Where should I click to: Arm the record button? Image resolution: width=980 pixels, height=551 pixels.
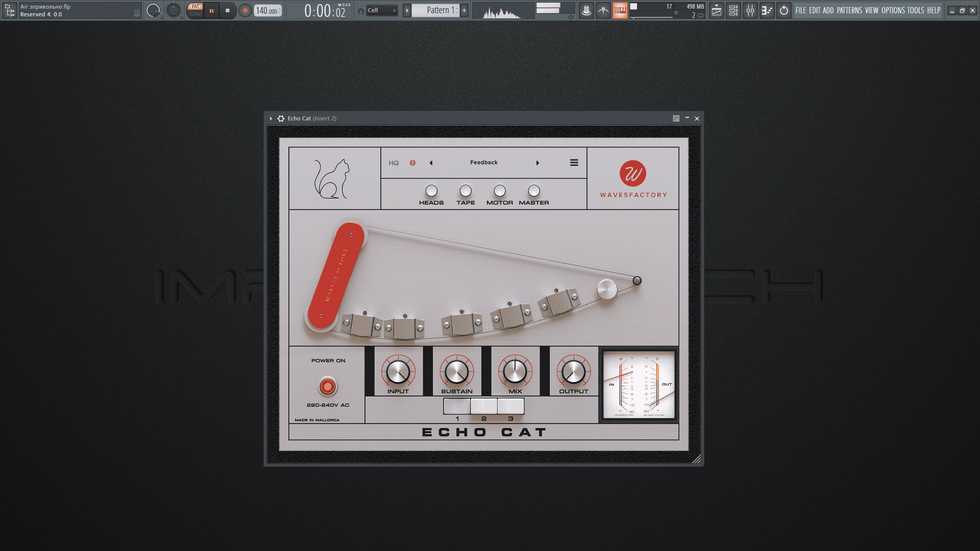pyautogui.click(x=245, y=10)
